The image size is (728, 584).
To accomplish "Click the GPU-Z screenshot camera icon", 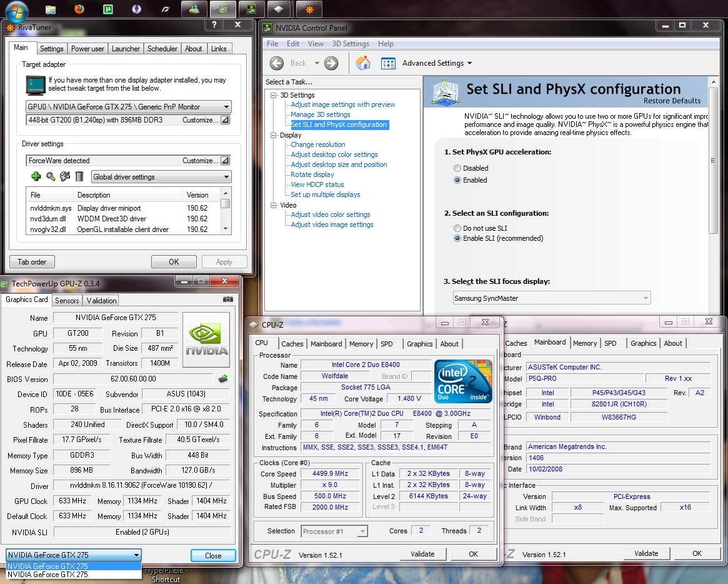I will tap(228, 300).
